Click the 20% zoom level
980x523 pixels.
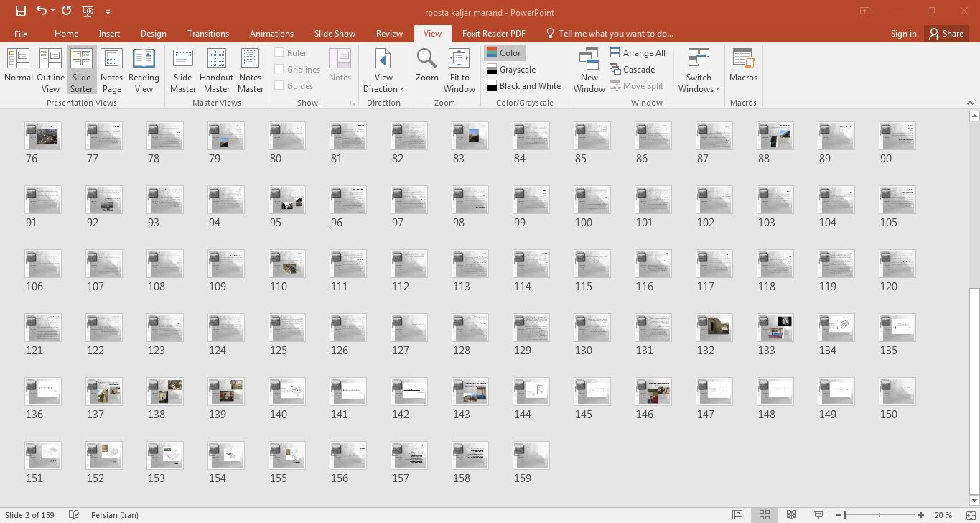click(943, 515)
